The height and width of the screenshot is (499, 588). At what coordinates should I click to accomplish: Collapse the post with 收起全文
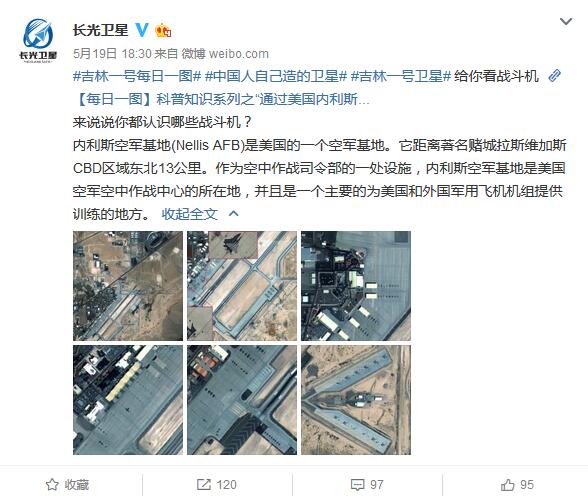[x=189, y=214]
